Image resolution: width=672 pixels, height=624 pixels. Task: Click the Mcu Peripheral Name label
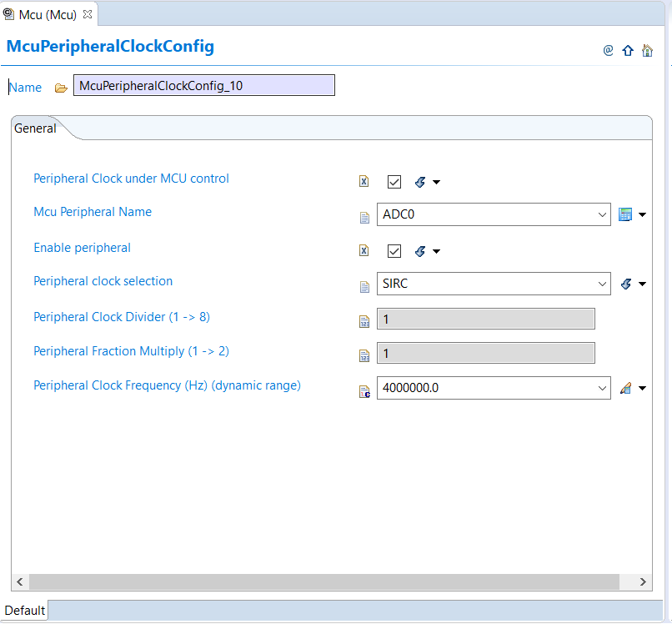[x=93, y=212]
